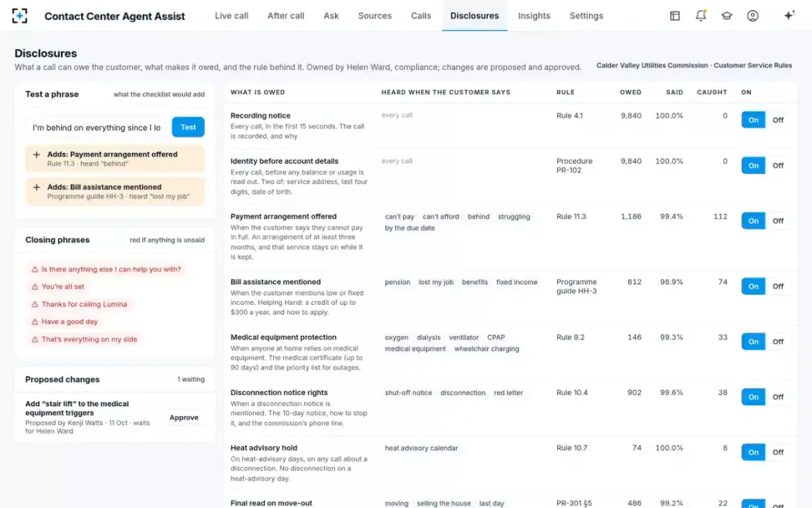Click the 'struggling' trigger chip
Viewport: 812px width, 508px height.
[x=514, y=217]
